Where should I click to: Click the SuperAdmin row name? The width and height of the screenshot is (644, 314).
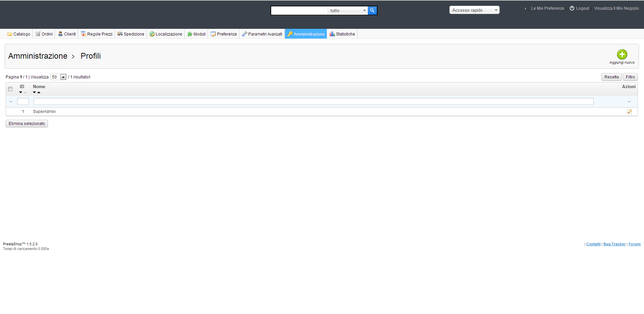click(44, 112)
